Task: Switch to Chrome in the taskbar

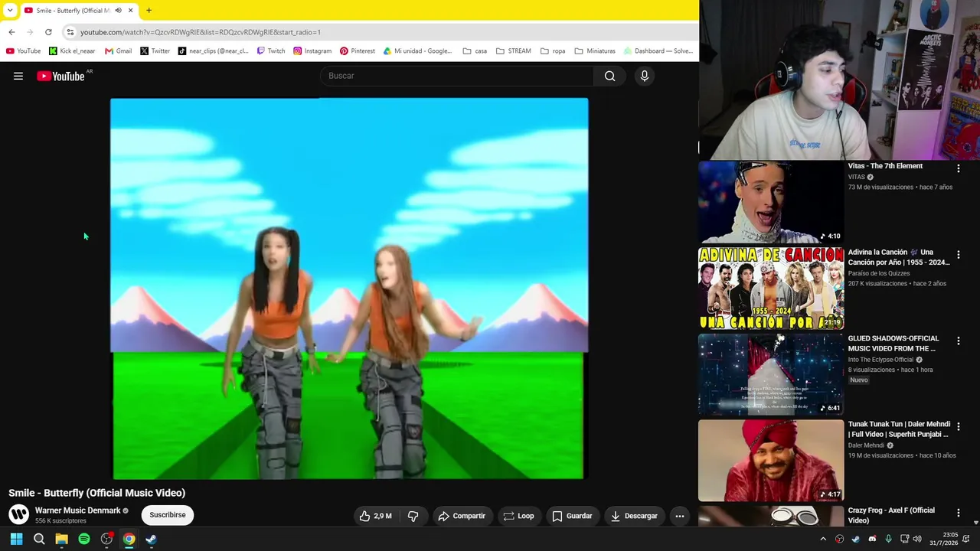Action: point(129,539)
